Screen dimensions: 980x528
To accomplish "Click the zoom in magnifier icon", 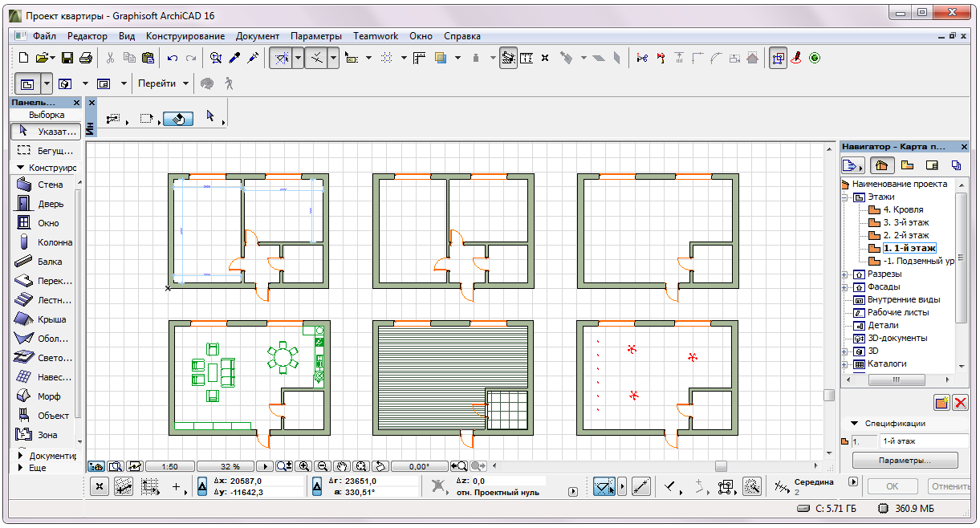I will point(304,466).
